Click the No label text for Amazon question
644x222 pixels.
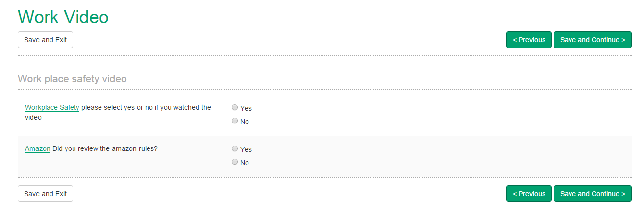[245, 163]
